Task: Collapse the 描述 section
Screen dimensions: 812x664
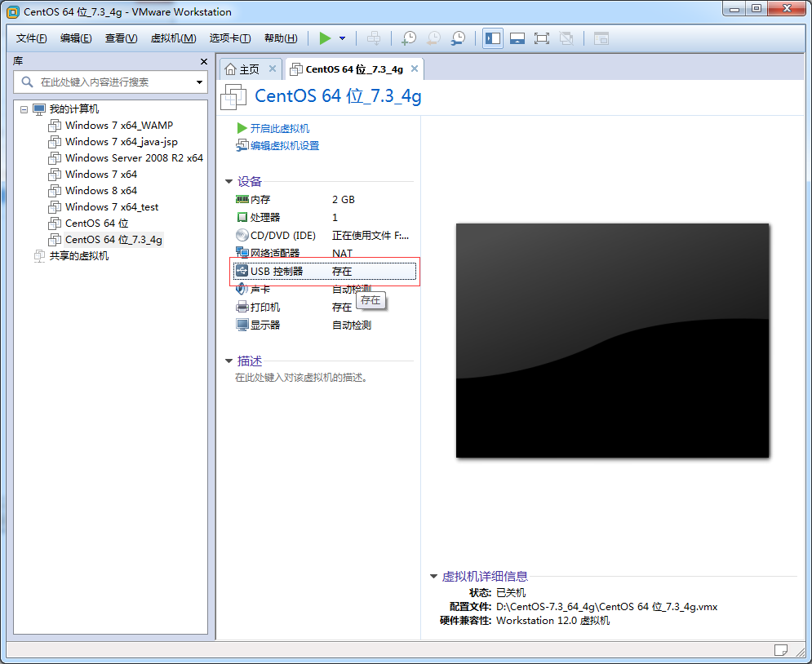Action: pos(229,361)
